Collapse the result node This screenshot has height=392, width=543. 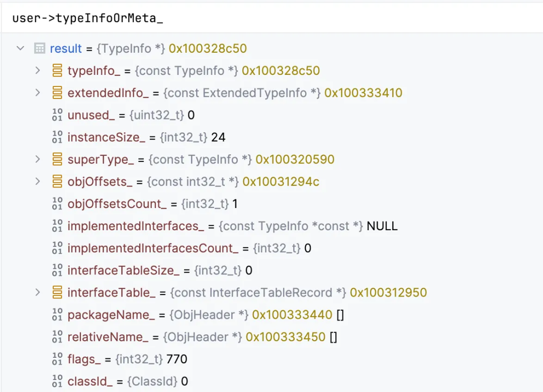21,48
